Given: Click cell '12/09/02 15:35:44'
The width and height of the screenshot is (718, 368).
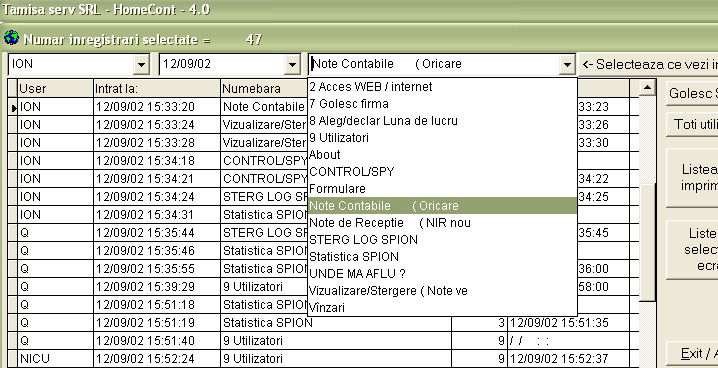Looking at the screenshot, I should 157,233.
